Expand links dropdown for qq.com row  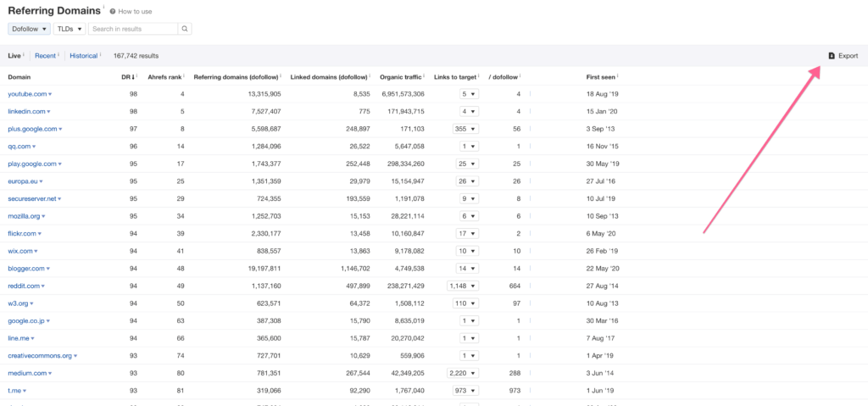click(x=470, y=147)
